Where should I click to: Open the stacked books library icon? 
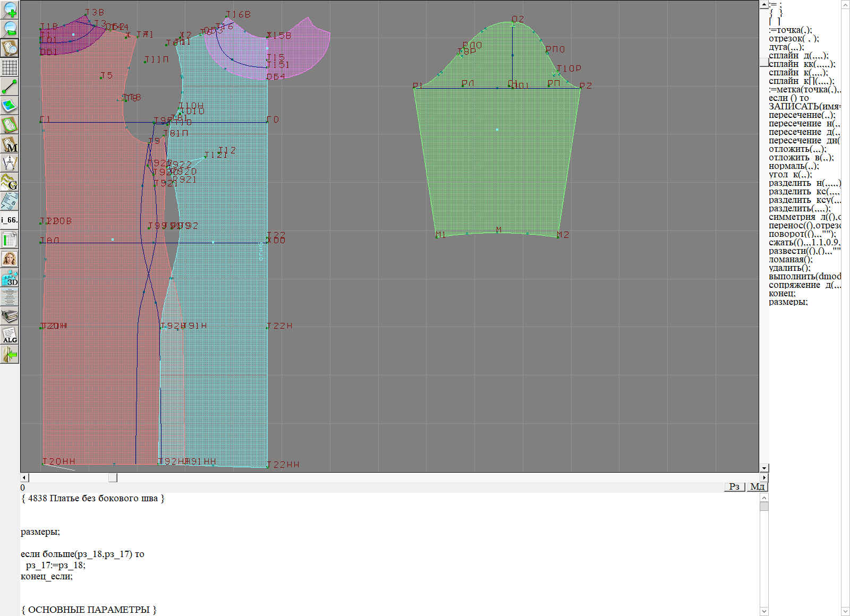(x=10, y=316)
